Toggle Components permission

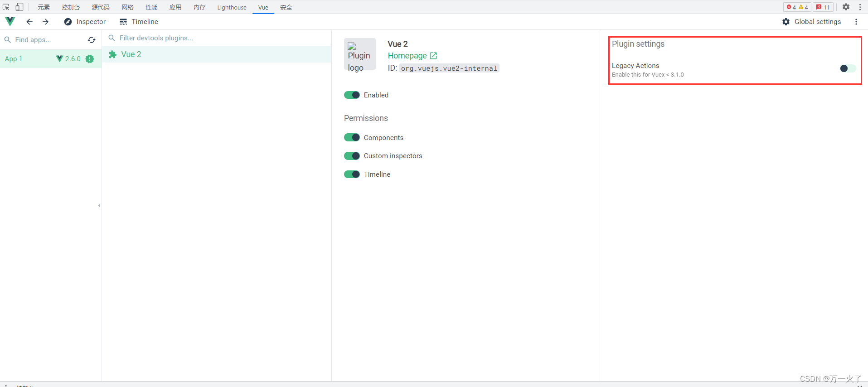tap(352, 137)
